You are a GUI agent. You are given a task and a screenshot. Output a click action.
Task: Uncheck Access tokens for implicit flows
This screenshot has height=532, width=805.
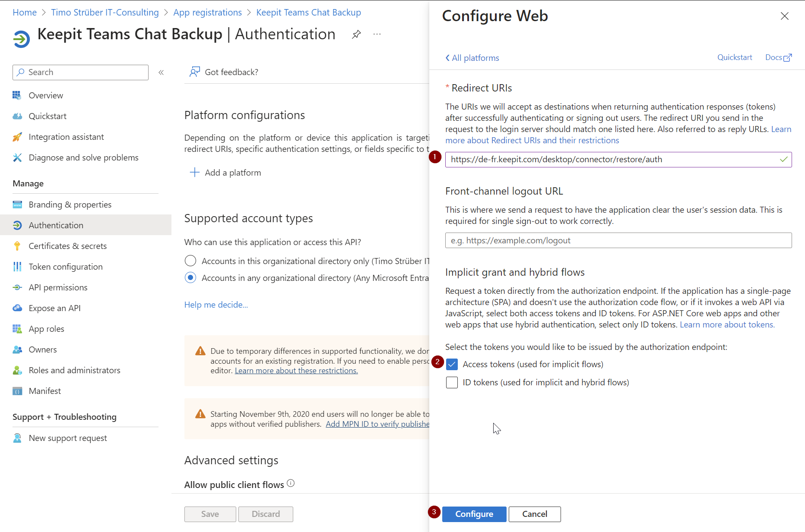(452, 365)
